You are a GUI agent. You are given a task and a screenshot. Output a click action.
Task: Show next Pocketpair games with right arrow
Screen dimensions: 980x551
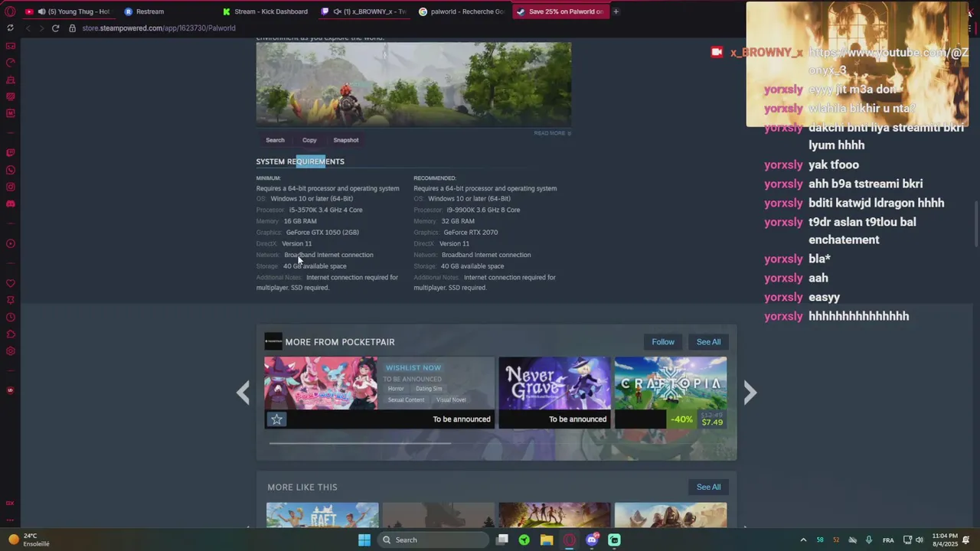(x=750, y=393)
